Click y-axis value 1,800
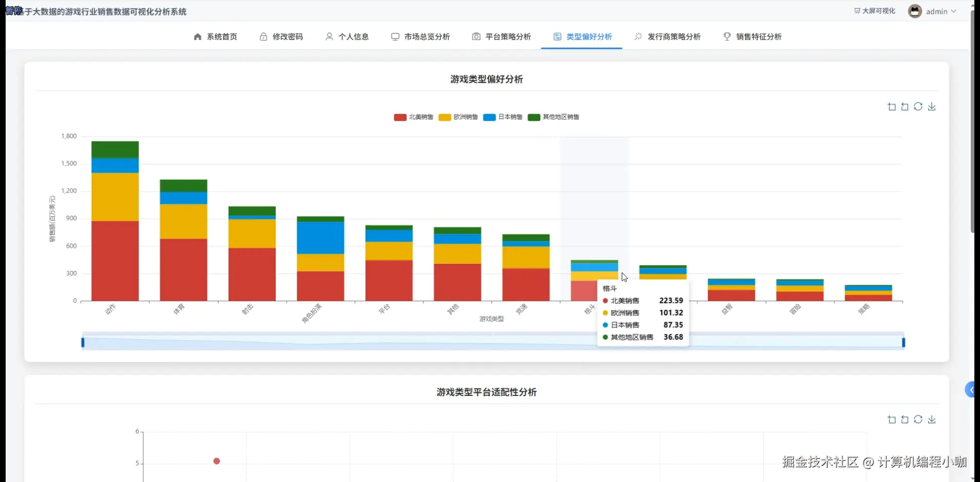Image resolution: width=980 pixels, height=482 pixels. point(69,136)
